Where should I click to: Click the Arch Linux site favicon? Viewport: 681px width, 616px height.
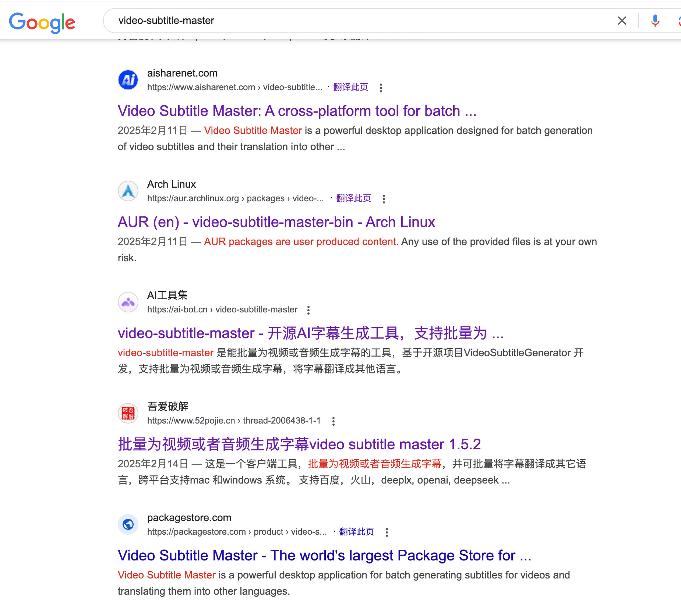pos(128,191)
